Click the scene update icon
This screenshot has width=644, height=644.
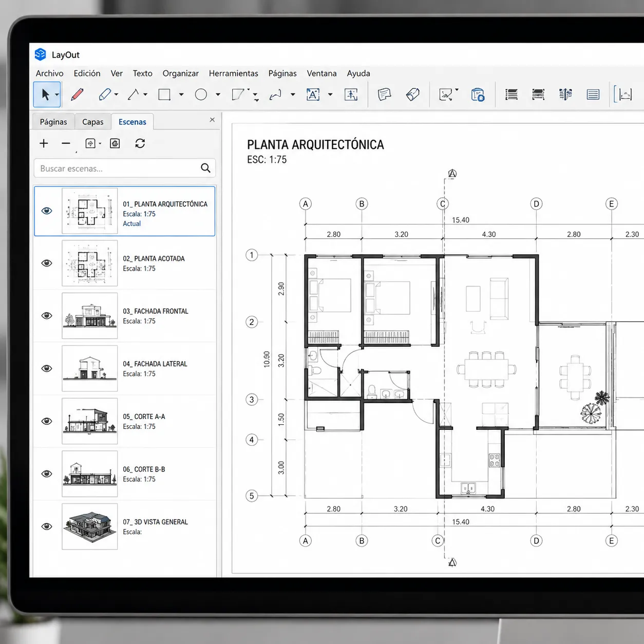pyautogui.click(x=90, y=144)
